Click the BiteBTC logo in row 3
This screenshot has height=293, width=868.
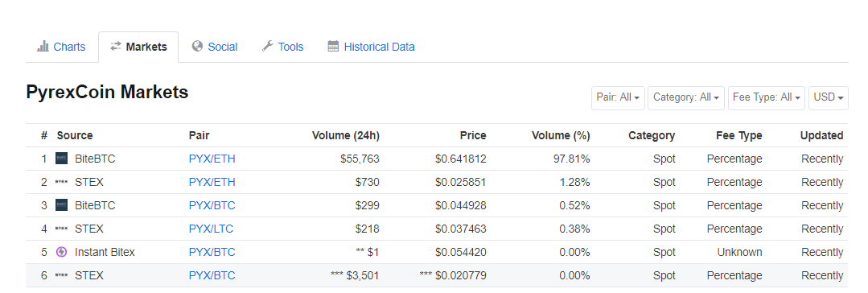[62, 205]
